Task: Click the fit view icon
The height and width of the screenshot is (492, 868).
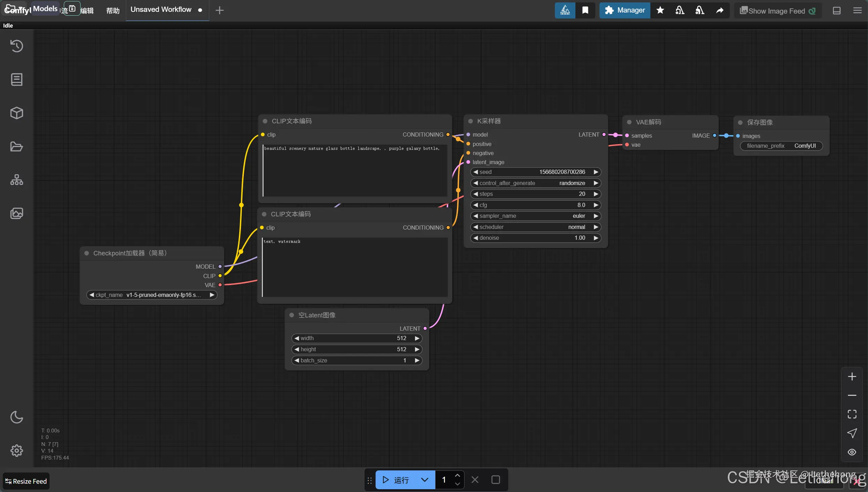Action: point(852,414)
